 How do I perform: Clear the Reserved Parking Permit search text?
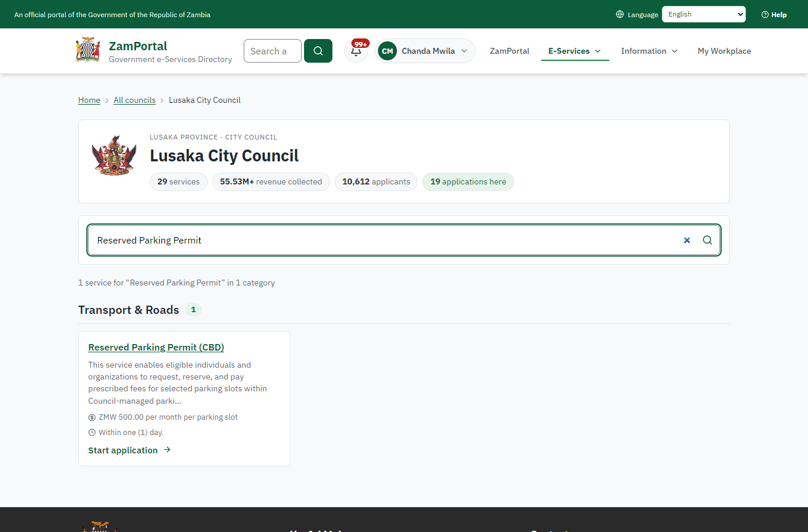click(x=687, y=240)
